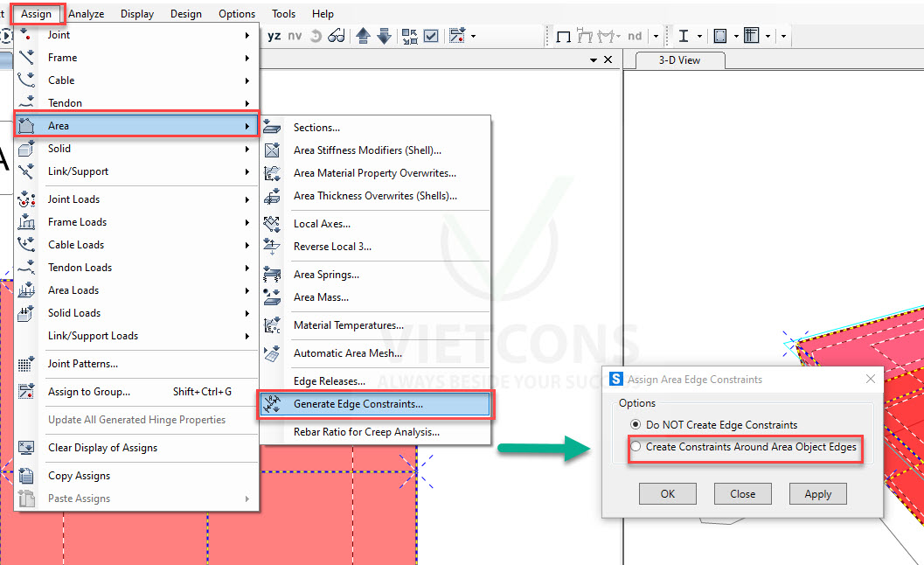Open the dropdown beside the nd toolbar item

tap(656, 36)
